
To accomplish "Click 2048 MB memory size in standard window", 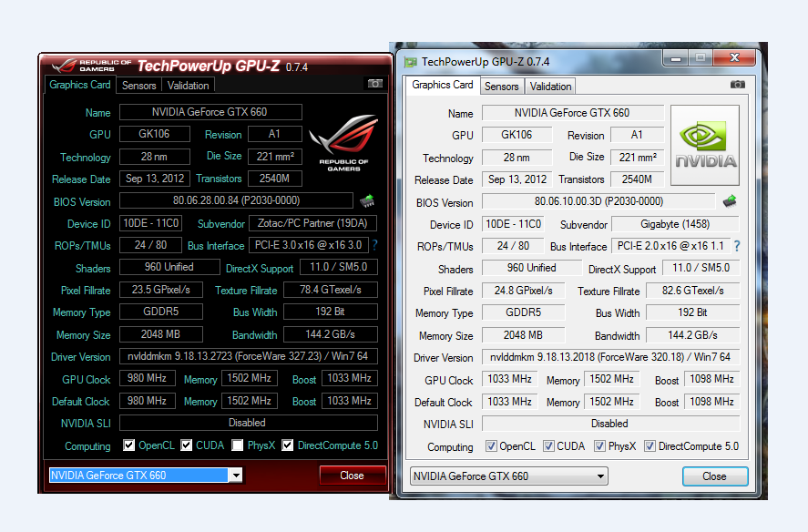I will 524,335.
